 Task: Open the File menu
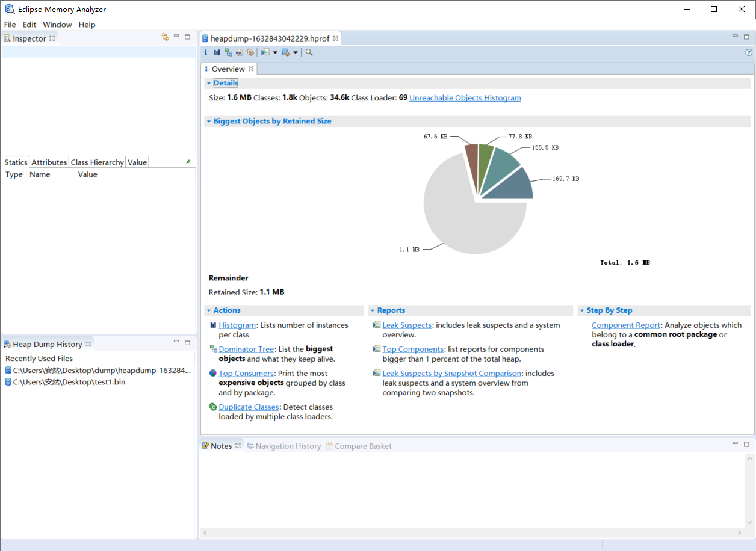(10, 25)
